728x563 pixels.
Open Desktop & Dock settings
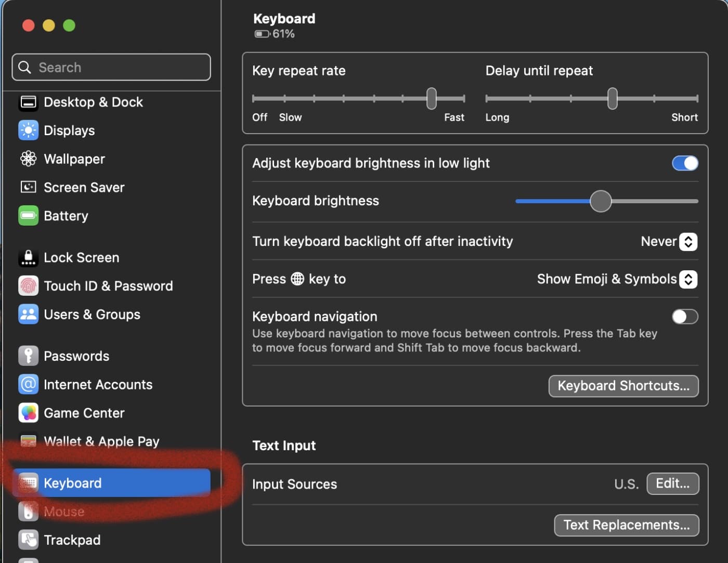point(93,102)
